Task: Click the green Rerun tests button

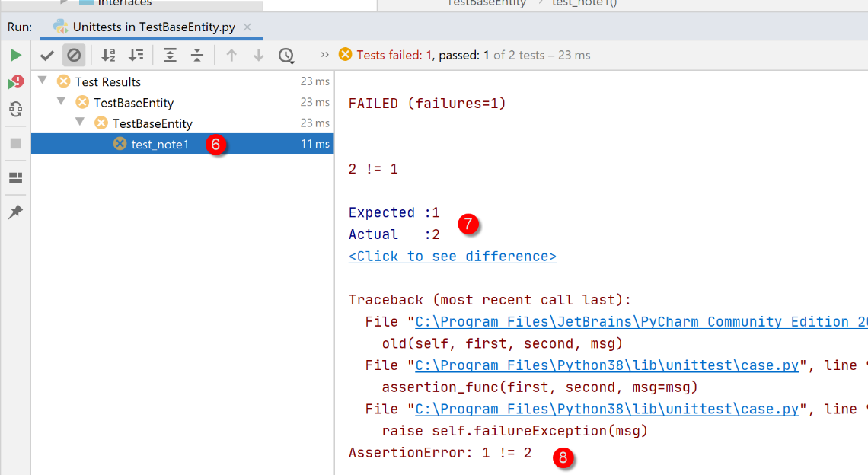Action: click(15, 55)
